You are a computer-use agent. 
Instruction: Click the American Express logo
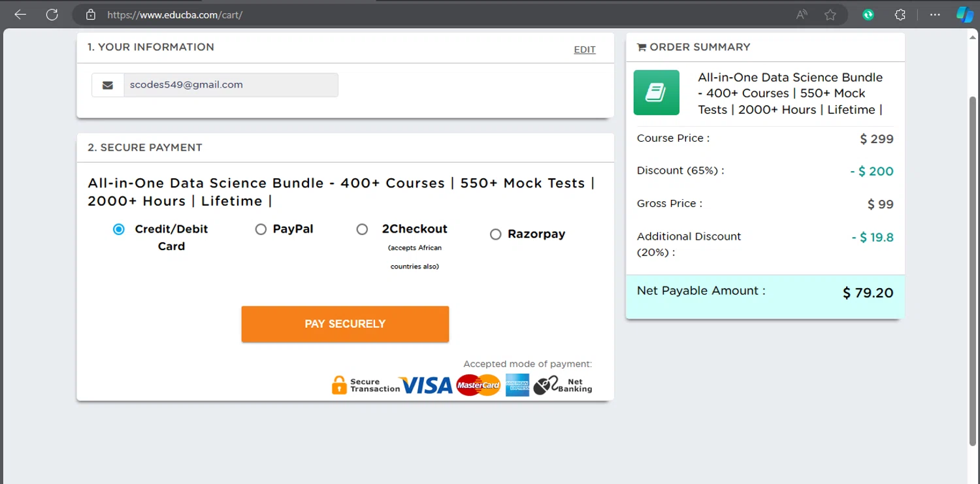517,385
